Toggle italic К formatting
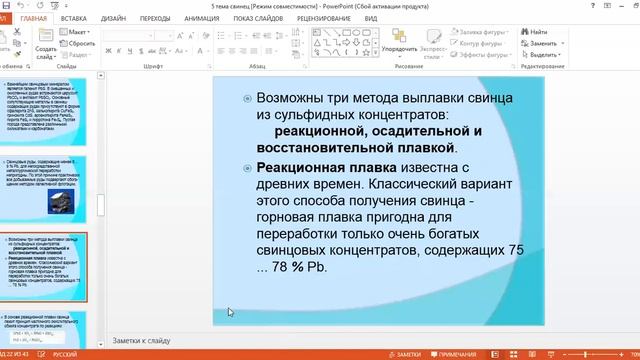Screen dimensions: 640x360 [119, 51]
